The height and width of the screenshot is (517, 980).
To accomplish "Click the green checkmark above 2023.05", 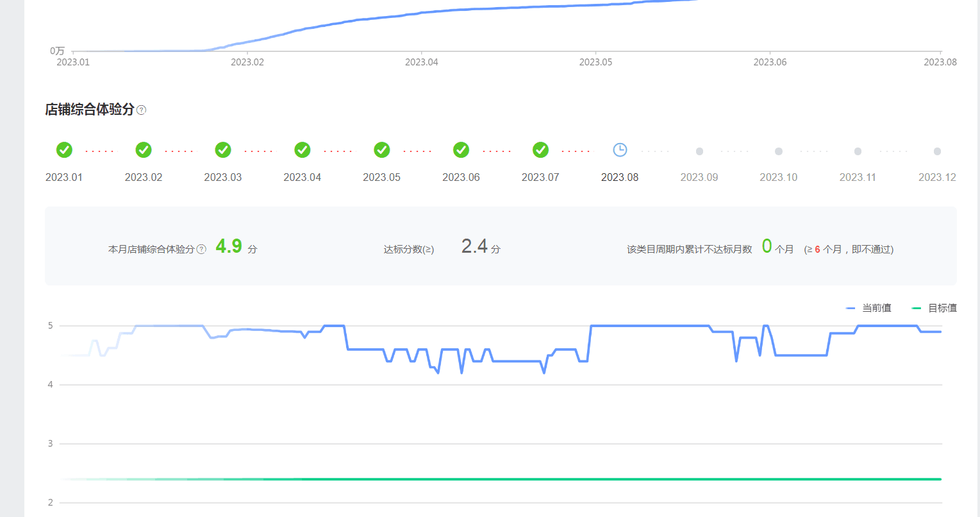I will [382, 150].
